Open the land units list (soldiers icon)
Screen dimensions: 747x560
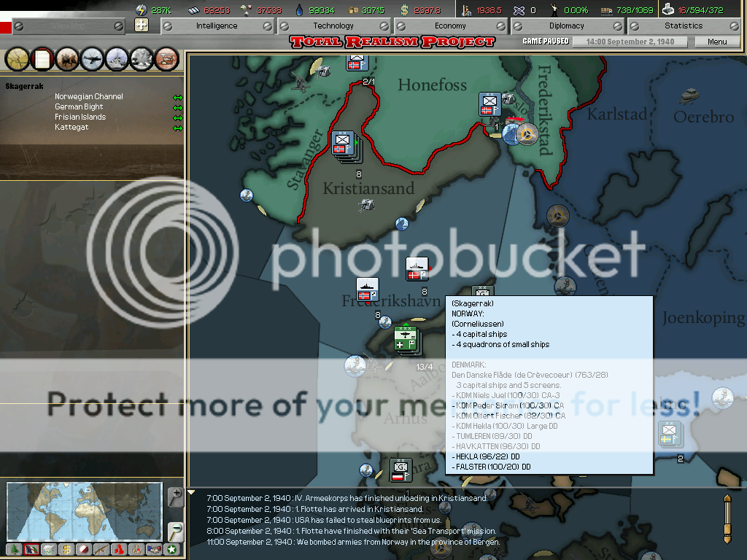tap(68, 58)
